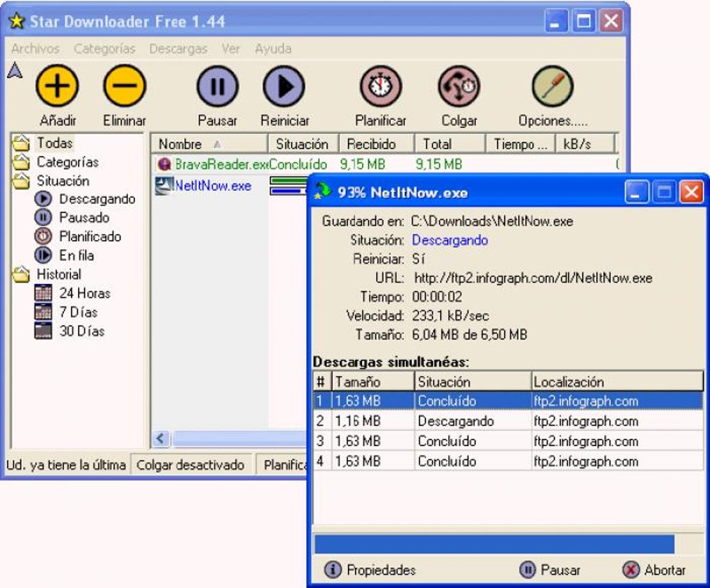Click the 24 Horas calendar icon

click(43, 293)
